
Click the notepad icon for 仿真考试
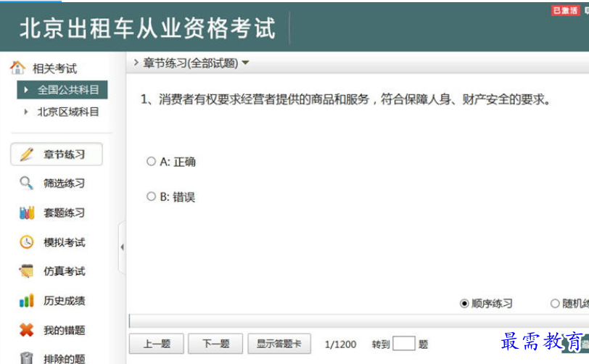click(26, 271)
